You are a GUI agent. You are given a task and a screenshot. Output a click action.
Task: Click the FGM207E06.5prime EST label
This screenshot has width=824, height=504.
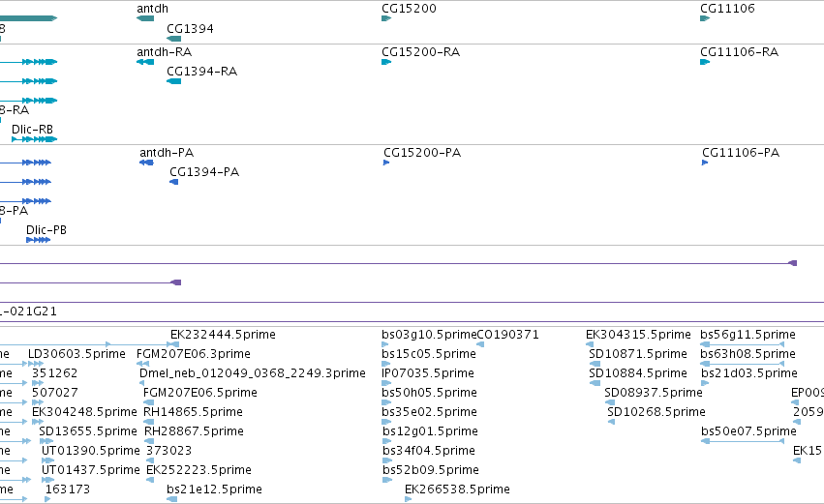(200, 393)
